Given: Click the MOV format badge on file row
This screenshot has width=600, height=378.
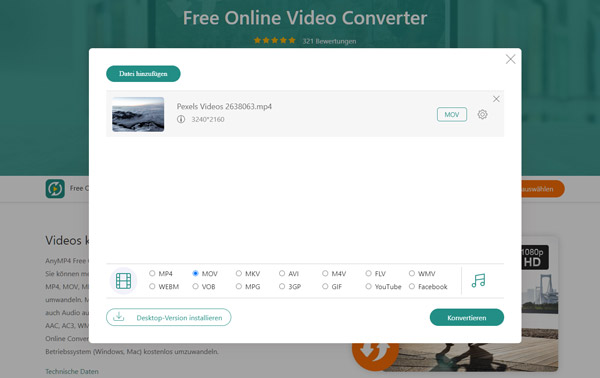Looking at the screenshot, I should coord(452,114).
